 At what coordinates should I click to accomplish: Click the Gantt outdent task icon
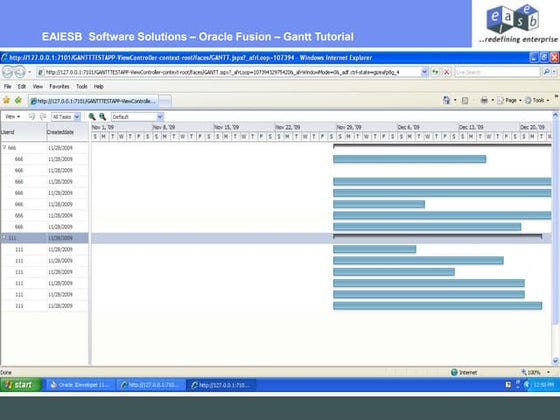tap(43, 116)
